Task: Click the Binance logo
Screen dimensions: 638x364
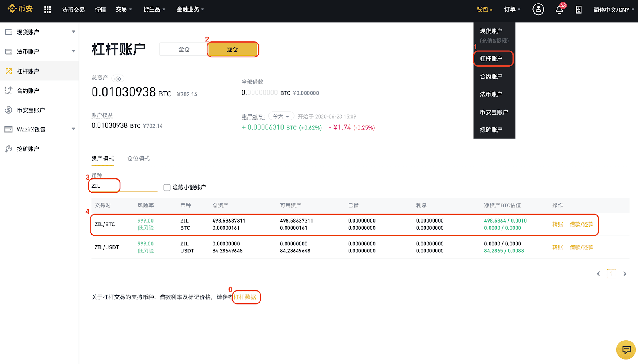Action: [20, 8]
